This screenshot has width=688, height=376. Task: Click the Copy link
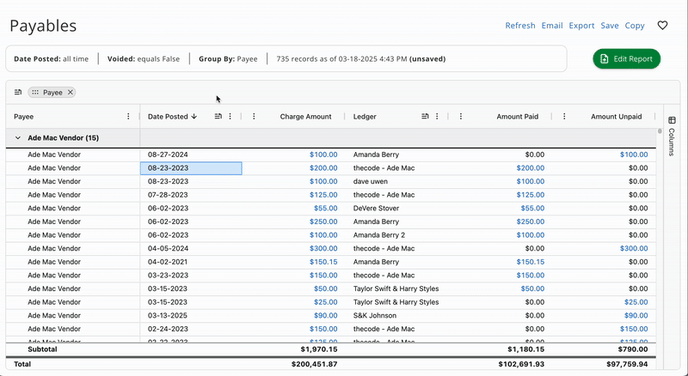pyautogui.click(x=634, y=25)
